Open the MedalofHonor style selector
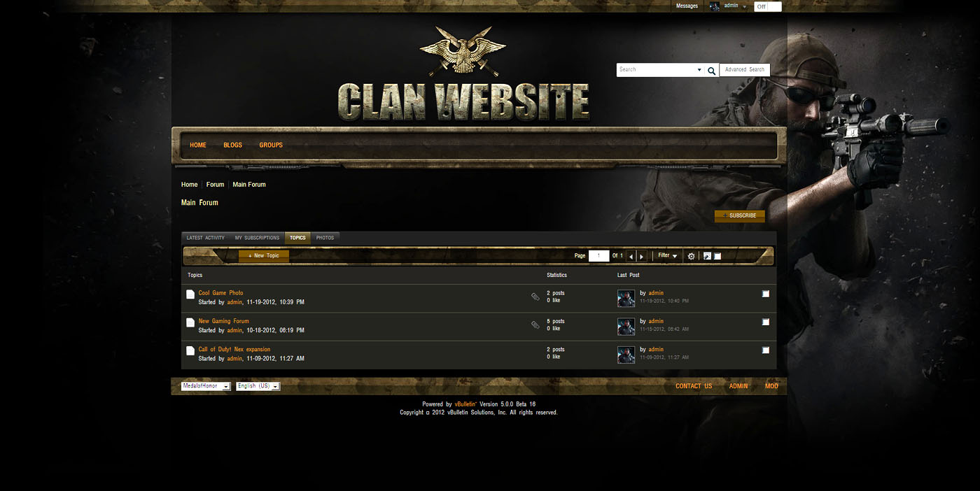 206,386
